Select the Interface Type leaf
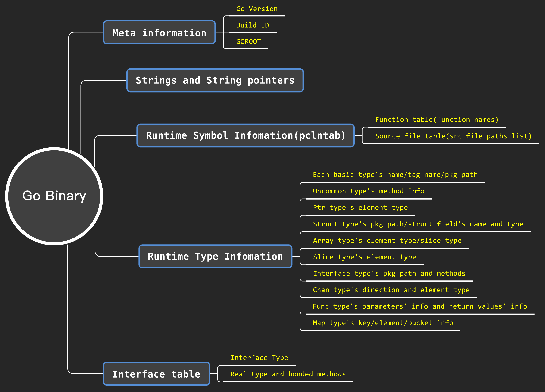This screenshot has height=392, width=545. pos(259,358)
